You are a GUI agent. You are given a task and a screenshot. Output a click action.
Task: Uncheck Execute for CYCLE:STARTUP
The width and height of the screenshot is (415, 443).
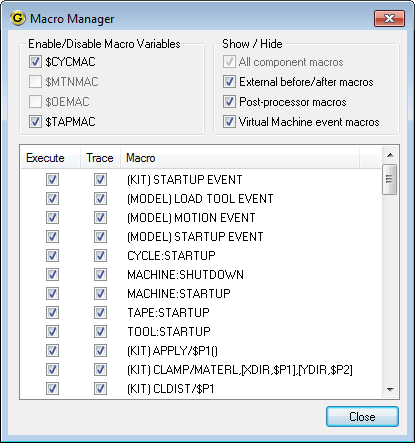tap(52, 256)
